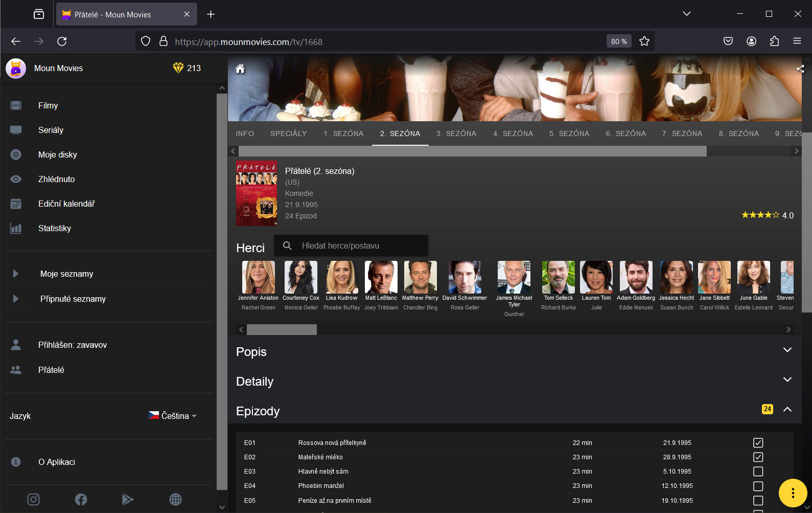Screen dimensions: 812x513
Task: Uncheck episode E01 watched checkbox
Action: tap(758, 443)
